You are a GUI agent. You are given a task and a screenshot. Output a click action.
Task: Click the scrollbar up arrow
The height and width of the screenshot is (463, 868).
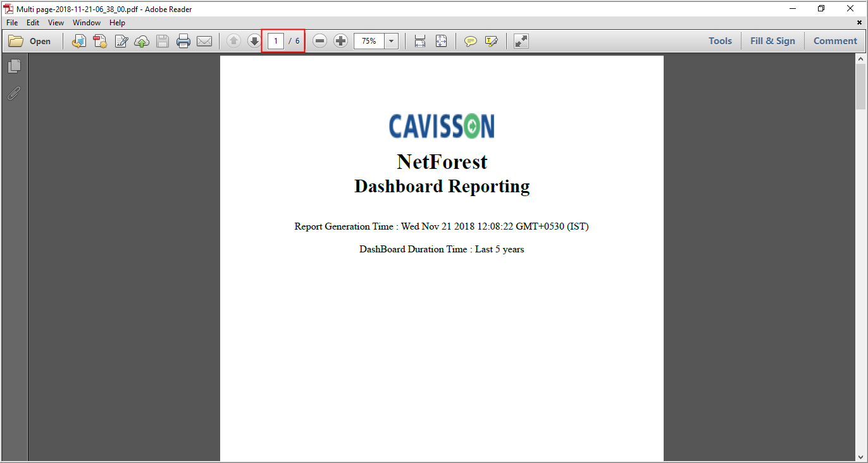tap(860, 58)
